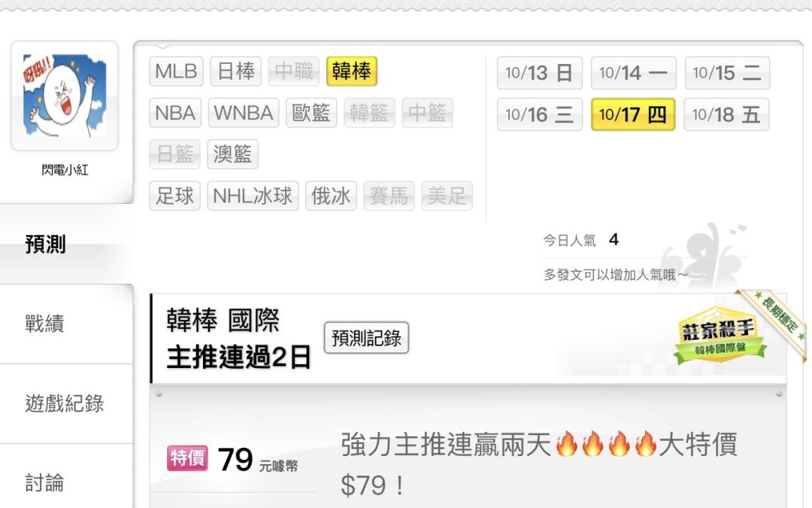Click the 莊家殺手 badge icon
Screen dimensions: 812x508
click(719, 334)
